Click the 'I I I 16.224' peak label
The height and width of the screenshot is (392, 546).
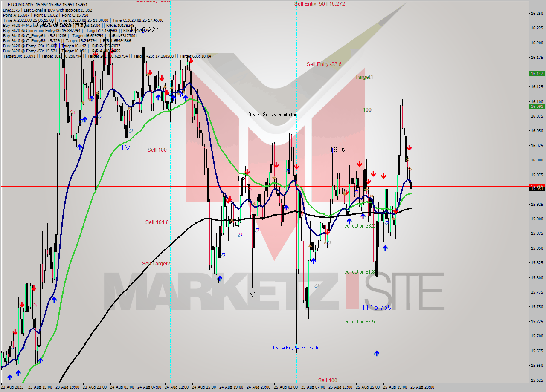click(142, 30)
